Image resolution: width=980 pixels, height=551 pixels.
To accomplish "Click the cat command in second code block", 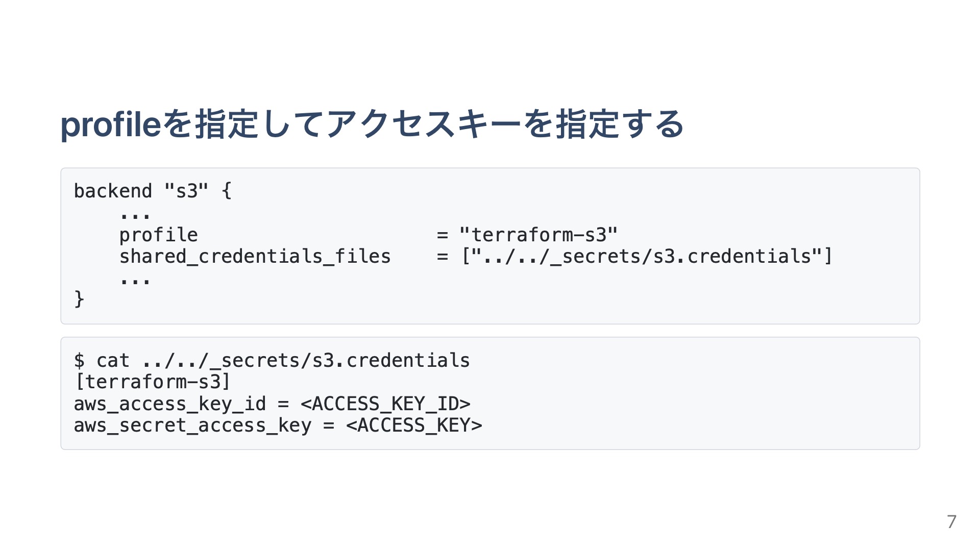I will click(113, 361).
